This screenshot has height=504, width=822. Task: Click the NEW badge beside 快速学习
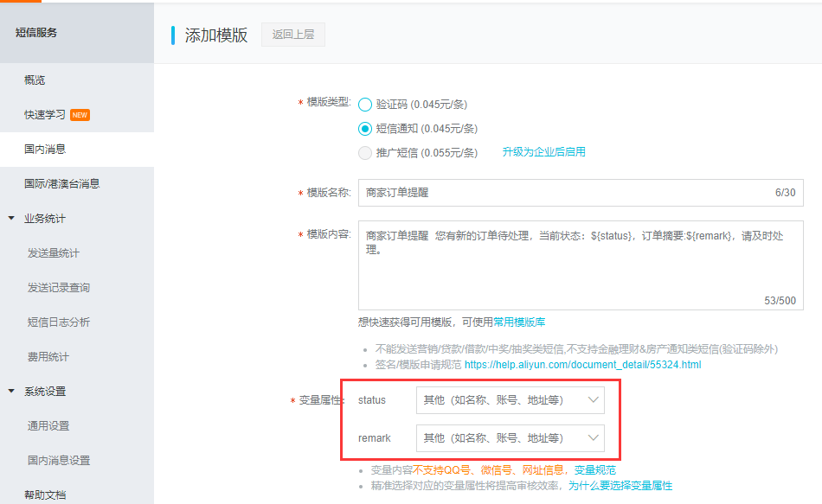(80, 115)
